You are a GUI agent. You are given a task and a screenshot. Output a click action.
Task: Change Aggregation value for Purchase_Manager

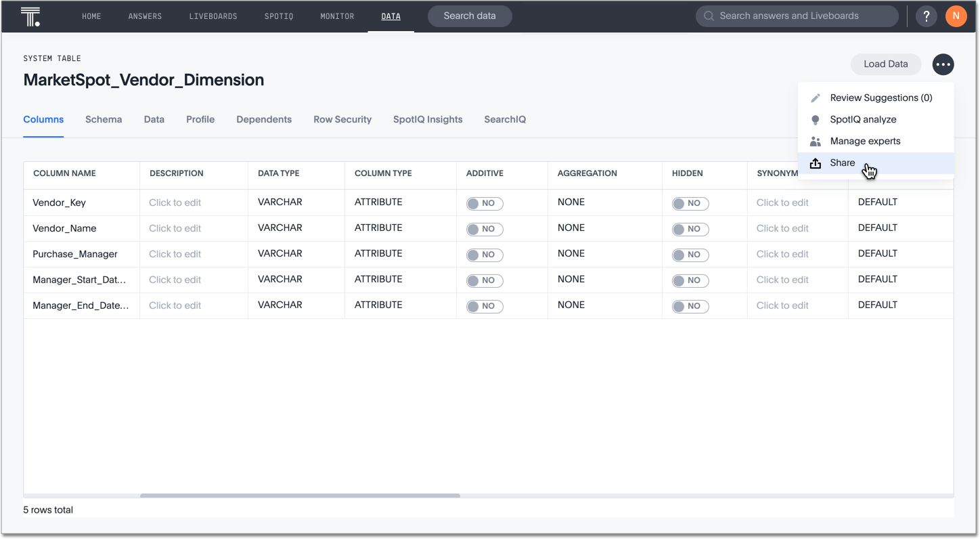tap(571, 254)
